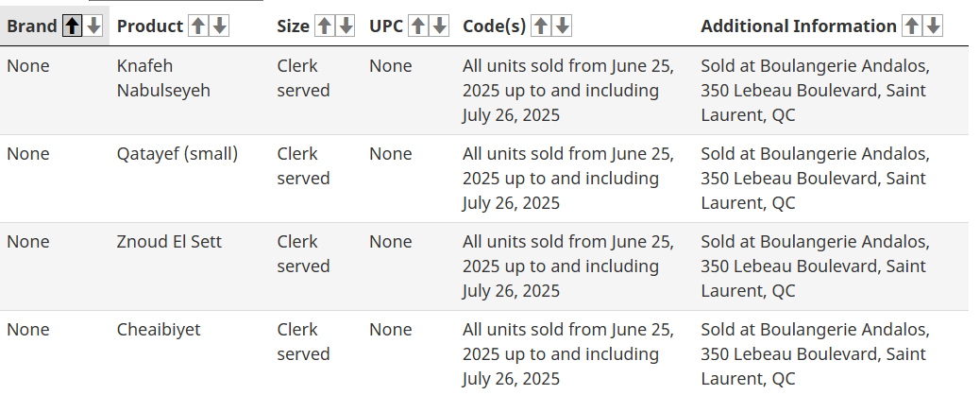Sort Product column ascending
The height and width of the screenshot is (395, 980).
pyautogui.click(x=198, y=26)
